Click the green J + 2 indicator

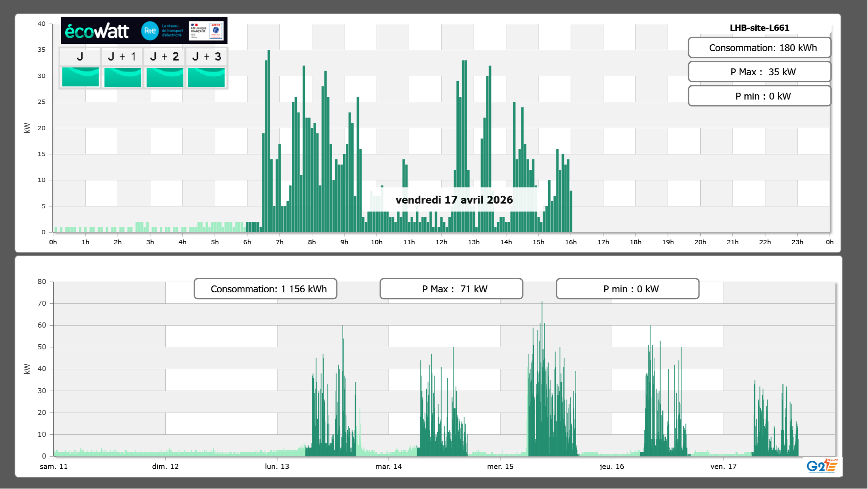[x=165, y=77]
